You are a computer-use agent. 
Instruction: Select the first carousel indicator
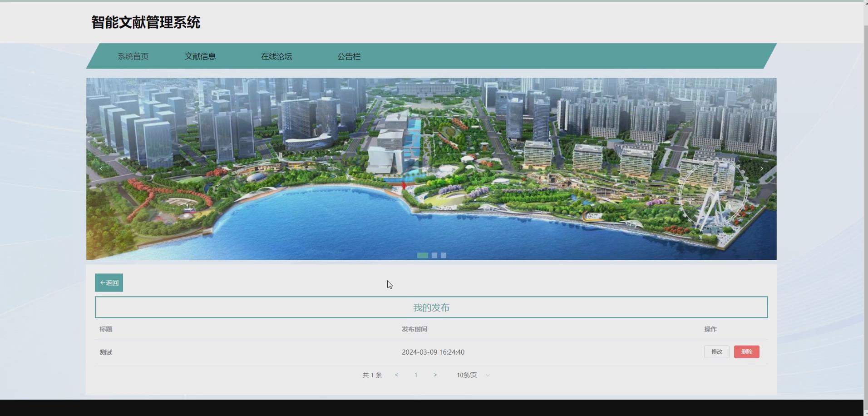[x=423, y=255]
